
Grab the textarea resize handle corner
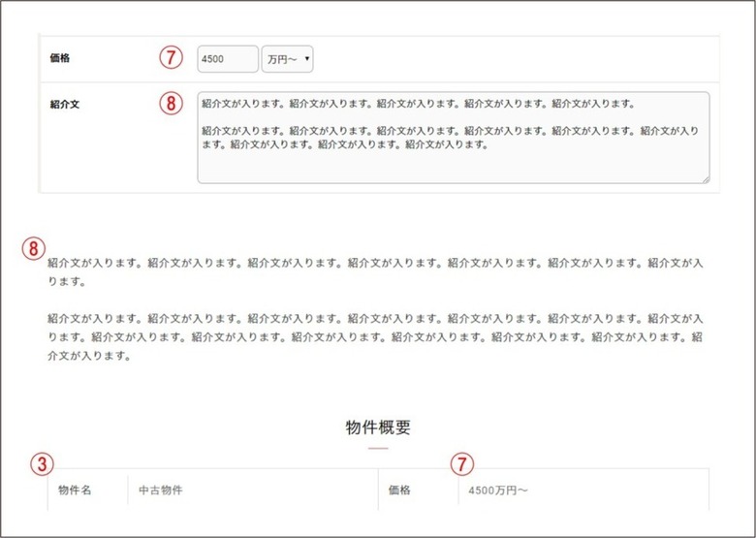point(706,179)
